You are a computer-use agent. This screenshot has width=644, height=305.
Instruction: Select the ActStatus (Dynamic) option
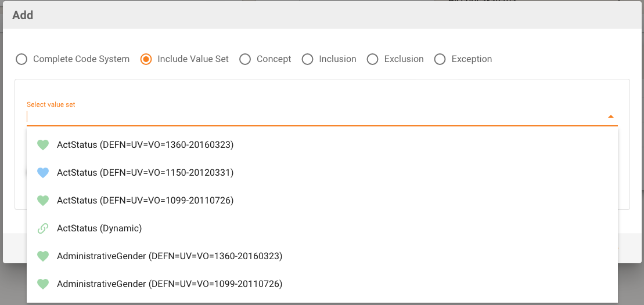(x=99, y=228)
